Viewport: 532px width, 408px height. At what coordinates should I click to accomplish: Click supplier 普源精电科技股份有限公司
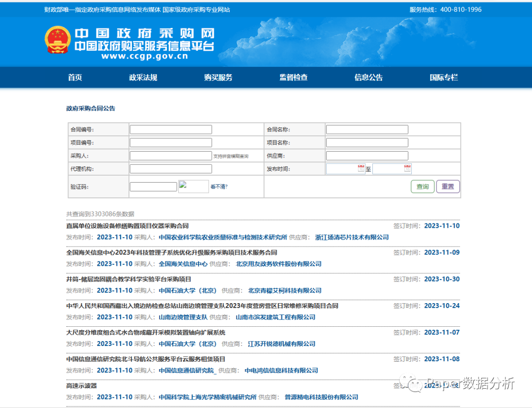pos(321,397)
